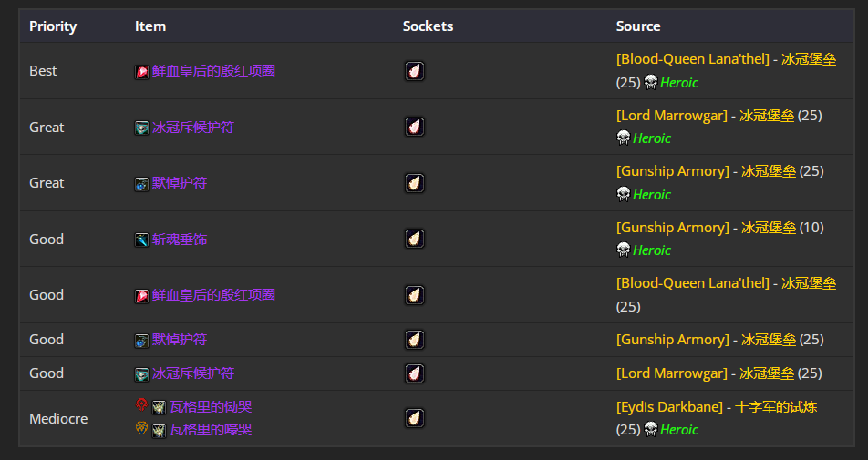Follow the [Lord Marrowgar] link in the Great row
Image resolution: width=868 pixels, height=460 pixels.
coord(670,116)
